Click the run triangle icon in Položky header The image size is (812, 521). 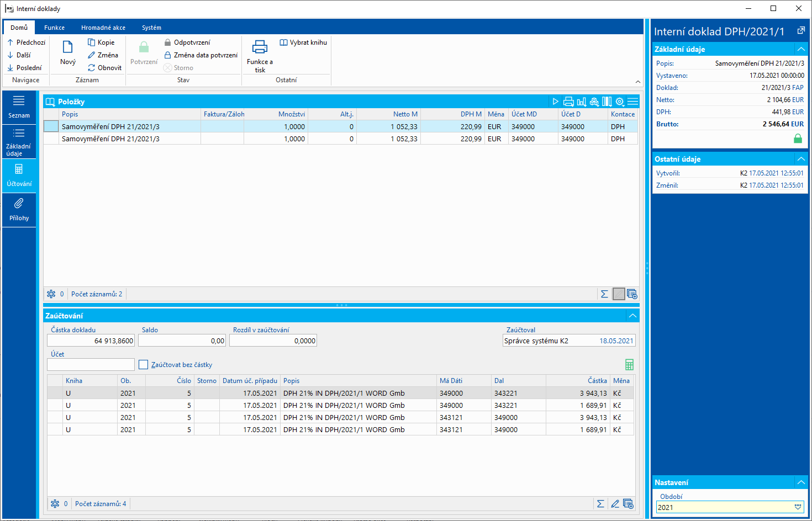pyautogui.click(x=556, y=102)
